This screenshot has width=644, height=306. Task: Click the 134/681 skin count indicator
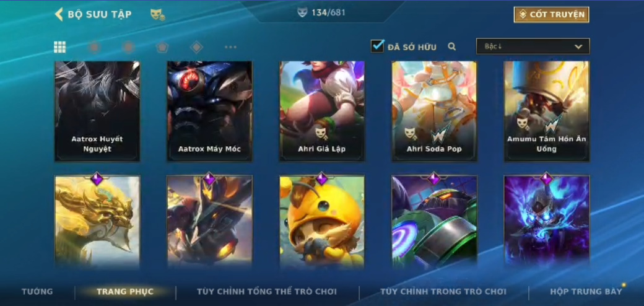321,12
